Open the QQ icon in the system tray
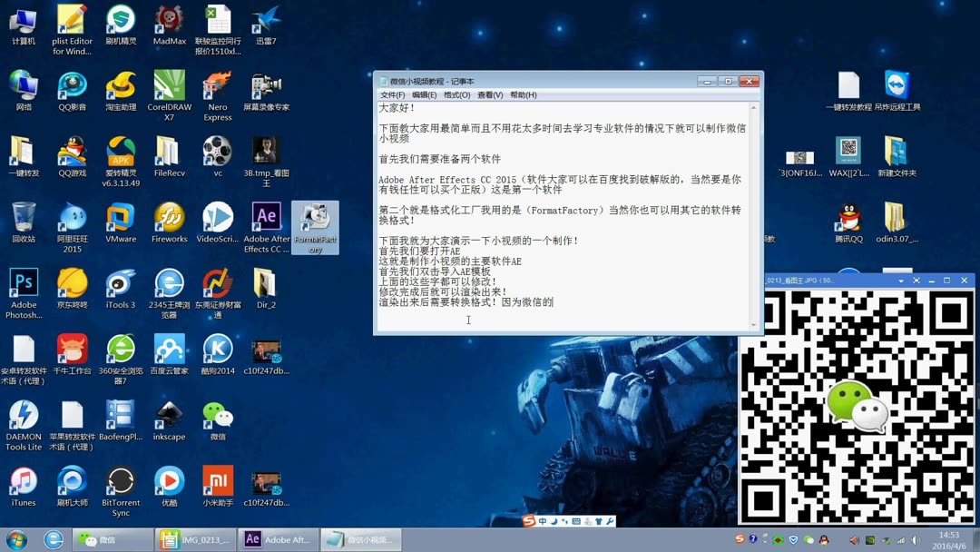 tap(824, 539)
